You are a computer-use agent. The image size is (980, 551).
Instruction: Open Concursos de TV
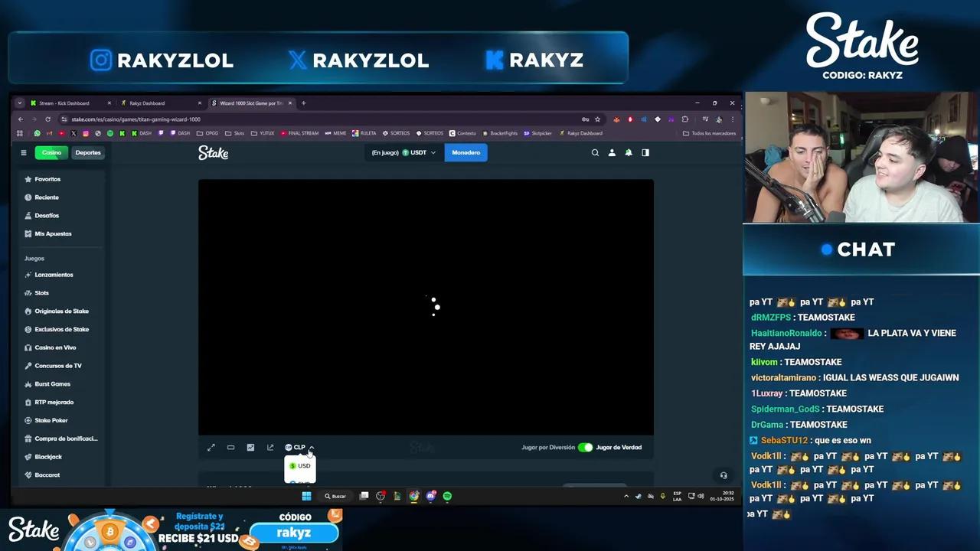point(61,366)
